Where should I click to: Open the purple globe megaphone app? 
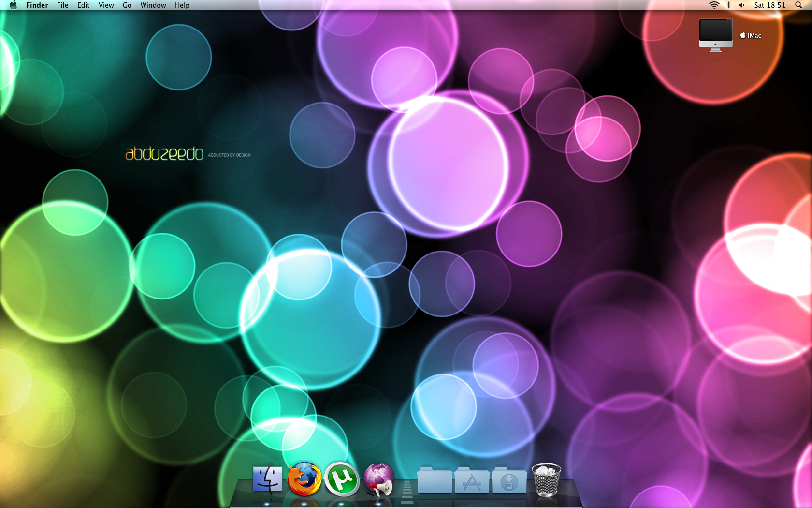click(379, 479)
